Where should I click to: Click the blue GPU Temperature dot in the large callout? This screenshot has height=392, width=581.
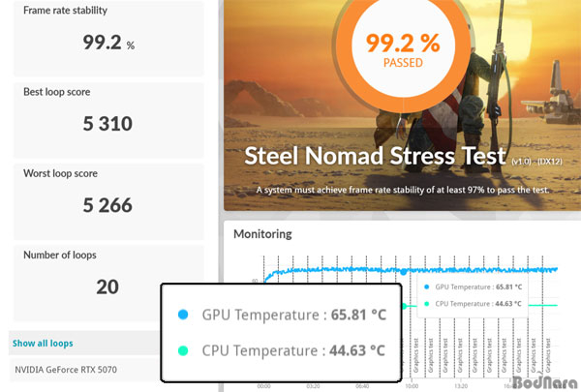point(183,314)
